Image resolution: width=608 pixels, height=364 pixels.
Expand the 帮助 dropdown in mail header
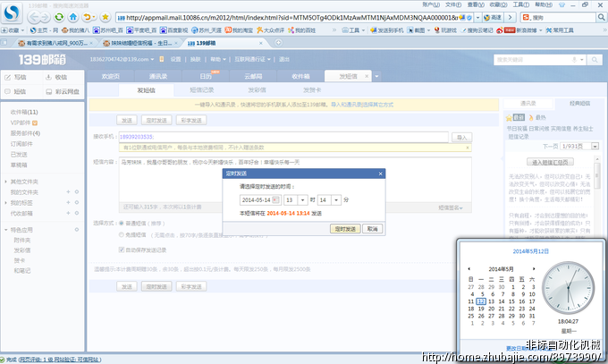tap(224, 59)
